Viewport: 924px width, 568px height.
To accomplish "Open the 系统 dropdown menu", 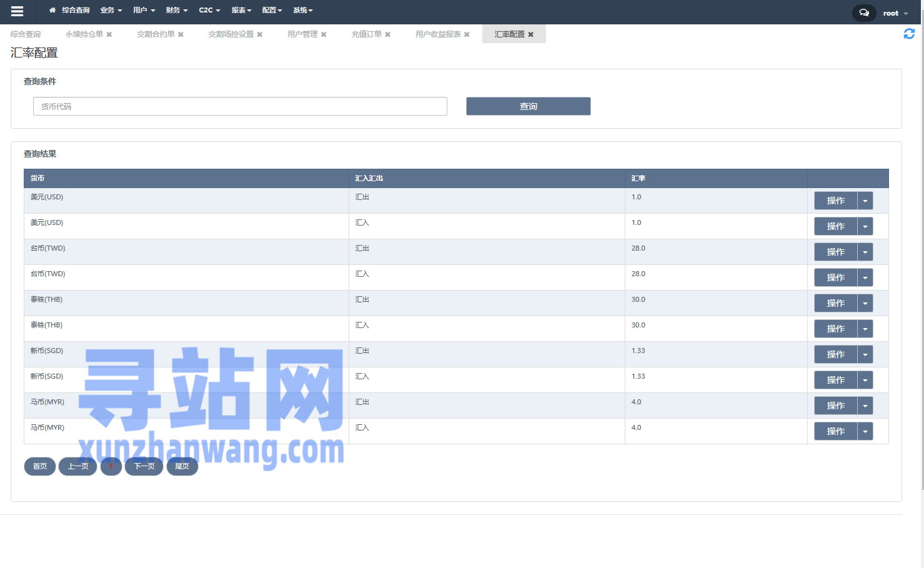I will [303, 11].
